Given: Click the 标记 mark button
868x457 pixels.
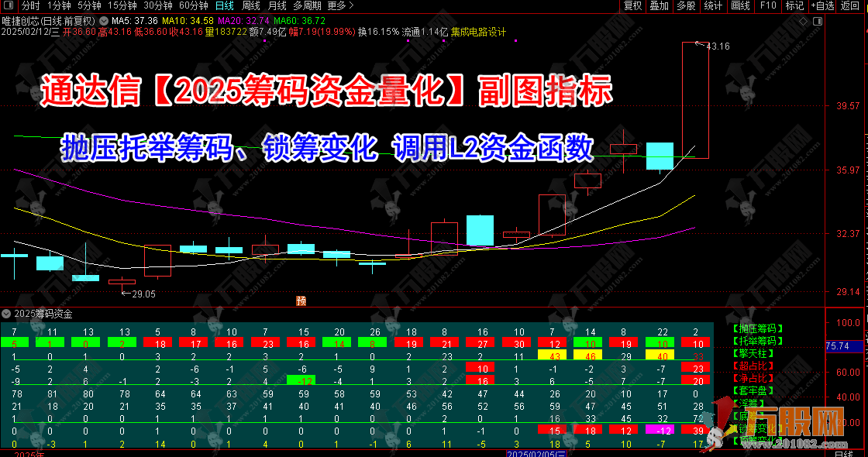Looking at the screenshot, I should [794, 5].
